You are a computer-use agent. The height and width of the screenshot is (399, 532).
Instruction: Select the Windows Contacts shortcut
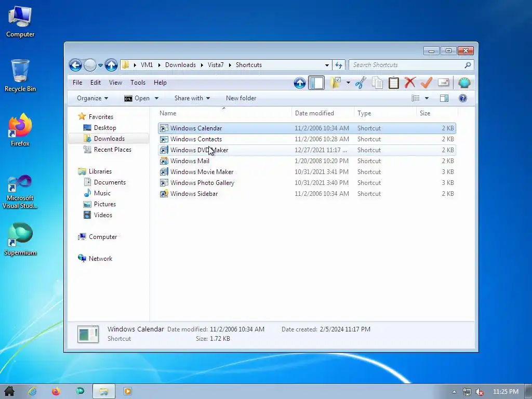[x=307, y=139]
